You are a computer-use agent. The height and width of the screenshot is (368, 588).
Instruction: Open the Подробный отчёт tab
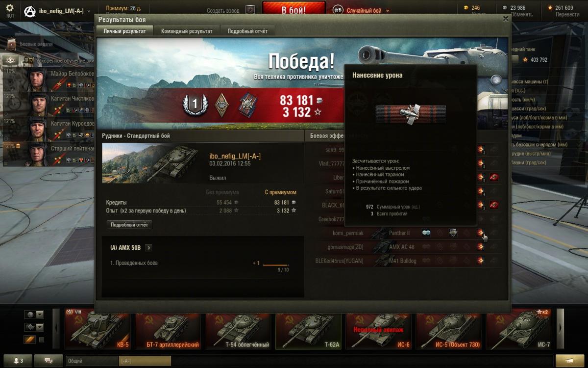click(x=247, y=31)
